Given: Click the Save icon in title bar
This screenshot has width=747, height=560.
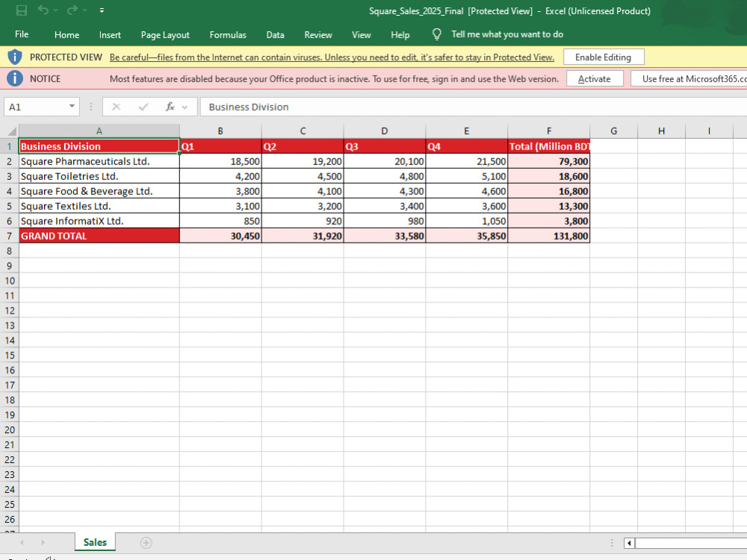Looking at the screenshot, I should click(x=22, y=10).
